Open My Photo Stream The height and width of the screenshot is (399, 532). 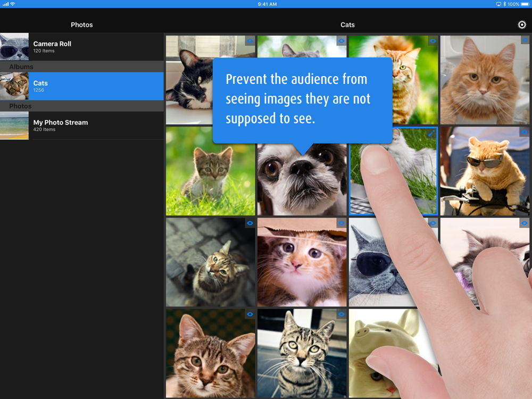(x=82, y=126)
